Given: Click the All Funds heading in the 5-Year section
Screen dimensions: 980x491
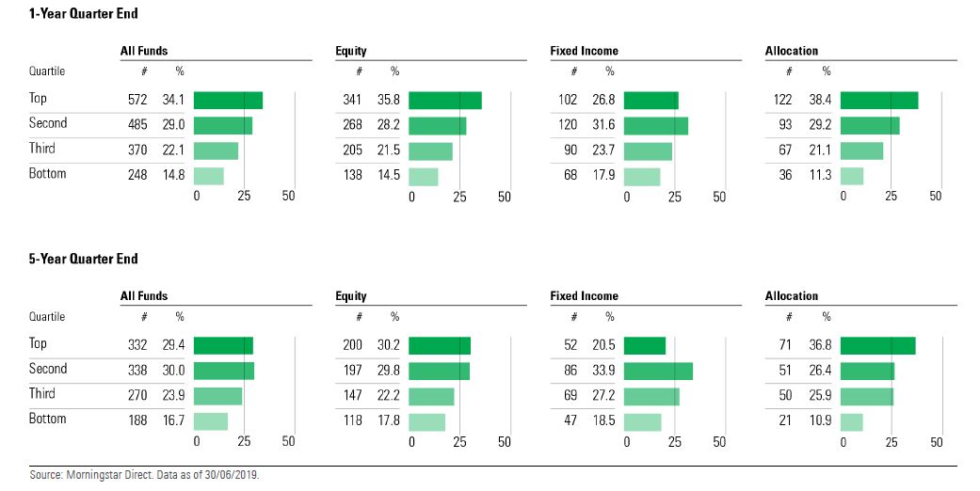Looking at the screenshot, I should tap(144, 296).
